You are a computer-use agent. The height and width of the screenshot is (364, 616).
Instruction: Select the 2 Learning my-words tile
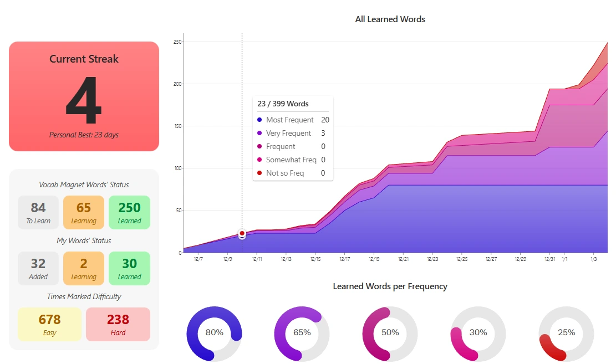click(x=84, y=268)
